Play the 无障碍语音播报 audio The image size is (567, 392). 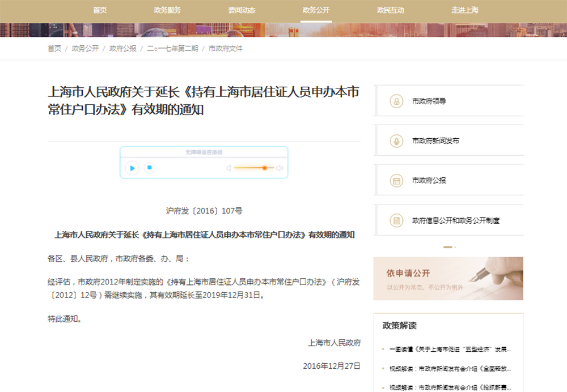(132, 168)
